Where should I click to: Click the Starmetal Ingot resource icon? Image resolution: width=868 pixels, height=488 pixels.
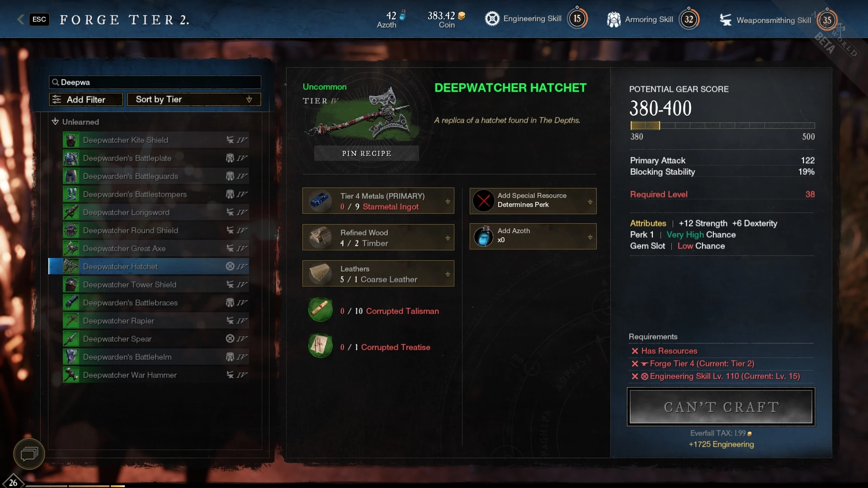[x=321, y=201]
